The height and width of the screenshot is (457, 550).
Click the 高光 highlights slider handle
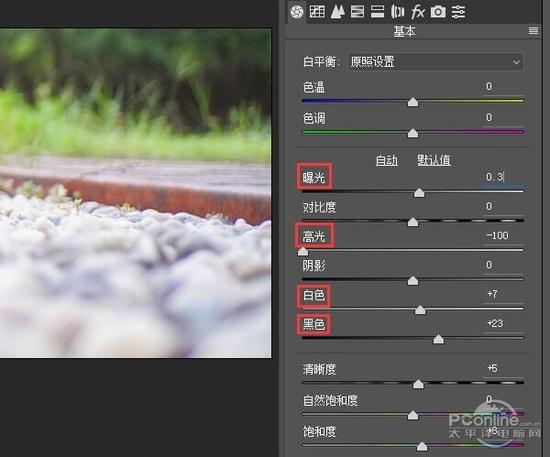coord(303,251)
